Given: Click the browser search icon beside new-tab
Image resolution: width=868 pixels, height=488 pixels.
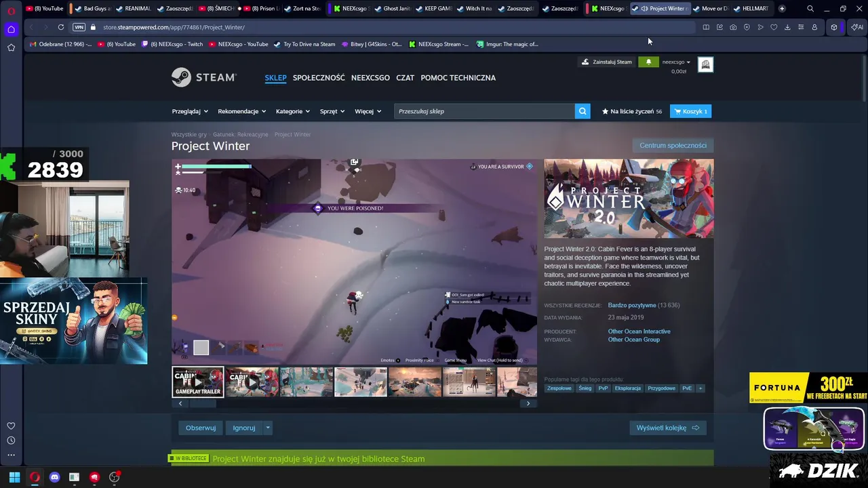Looking at the screenshot, I should [810, 9].
